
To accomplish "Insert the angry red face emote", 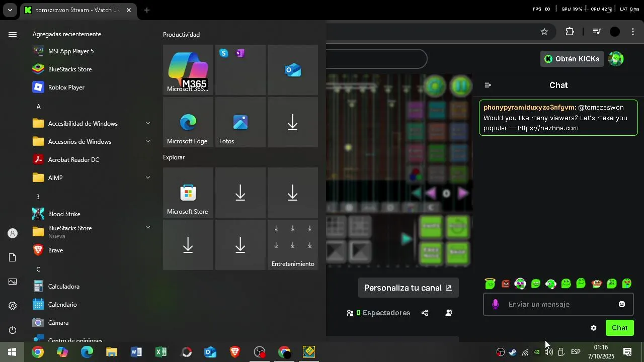I will click(506, 284).
